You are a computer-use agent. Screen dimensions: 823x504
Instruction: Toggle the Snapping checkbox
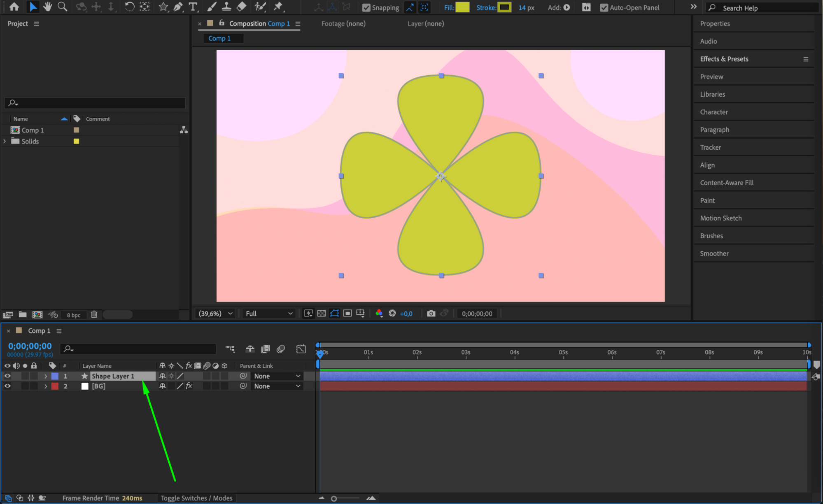point(366,7)
